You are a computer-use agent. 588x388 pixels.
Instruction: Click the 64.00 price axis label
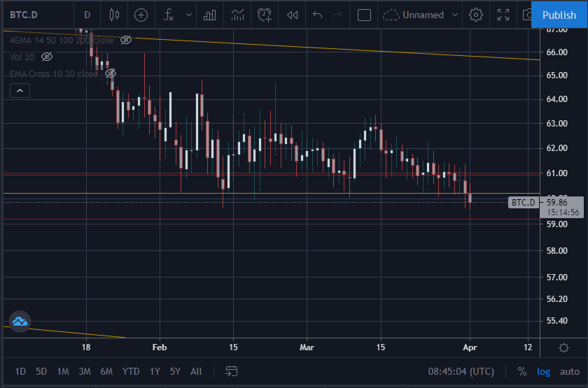tap(556, 99)
